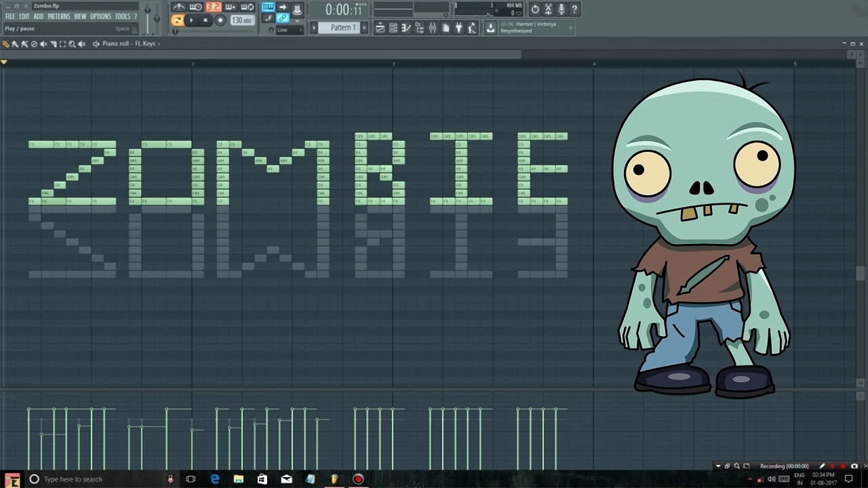Open the Browser/plugin picker tree icon
Screen dimensions: 868x488
[419, 28]
